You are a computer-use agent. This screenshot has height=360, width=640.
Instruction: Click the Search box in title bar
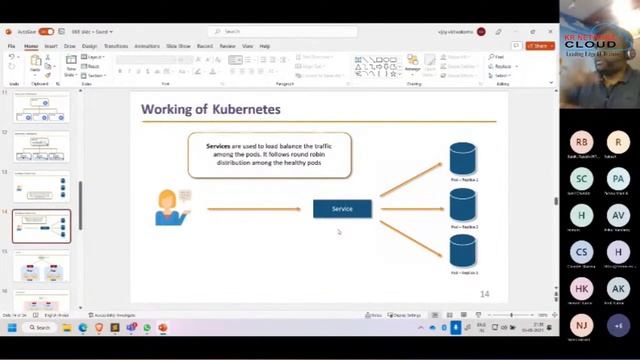point(282,31)
